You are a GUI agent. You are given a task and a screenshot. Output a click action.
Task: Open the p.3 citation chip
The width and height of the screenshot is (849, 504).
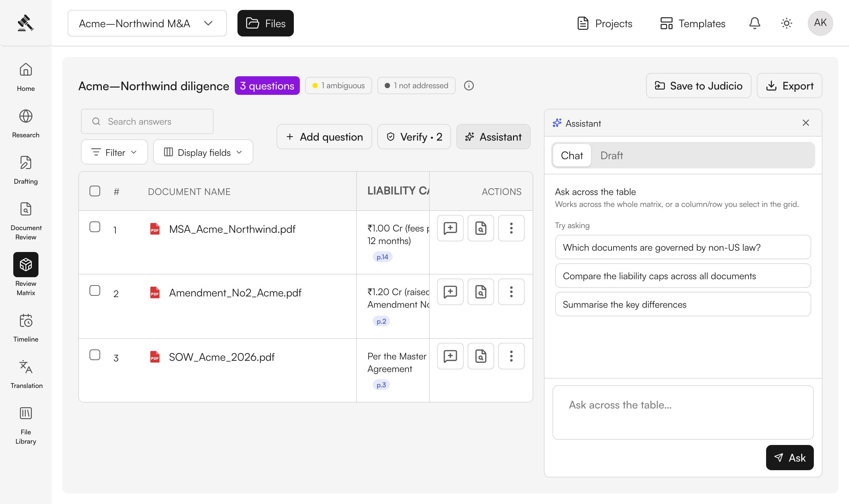tap(381, 385)
